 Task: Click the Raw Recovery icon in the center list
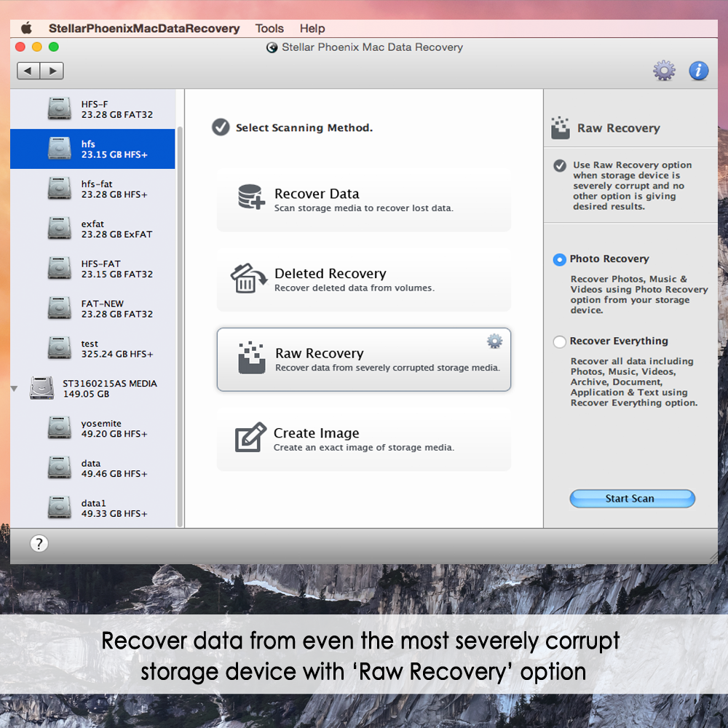coord(252,358)
